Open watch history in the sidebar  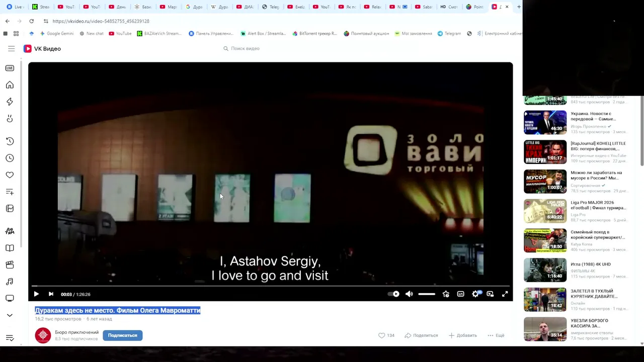point(10,141)
